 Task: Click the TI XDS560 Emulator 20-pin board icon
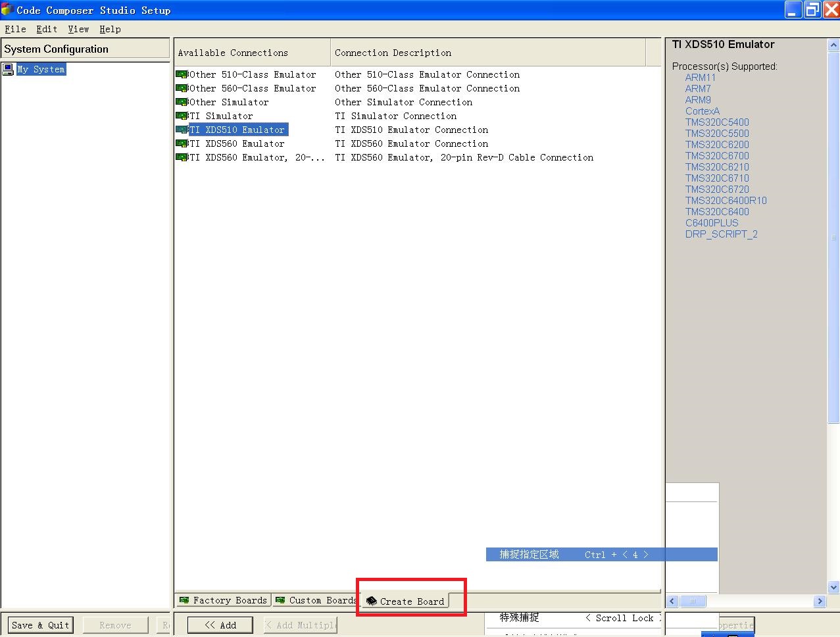click(x=182, y=157)
